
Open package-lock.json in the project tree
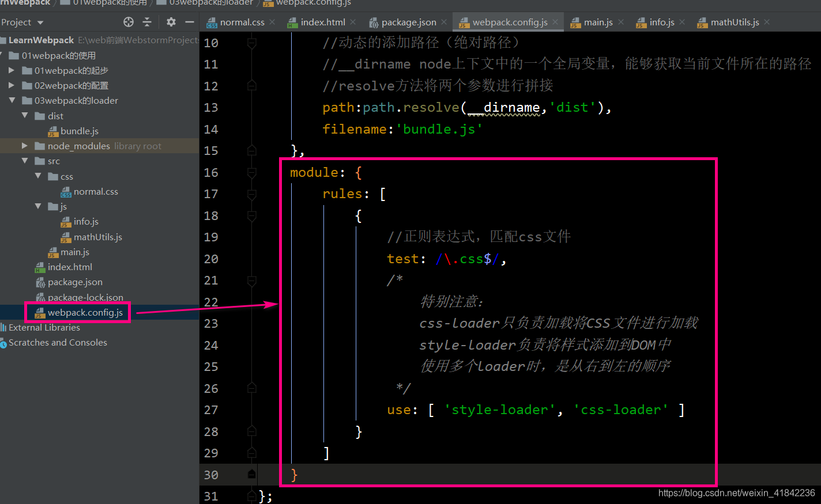pos(85,297)
